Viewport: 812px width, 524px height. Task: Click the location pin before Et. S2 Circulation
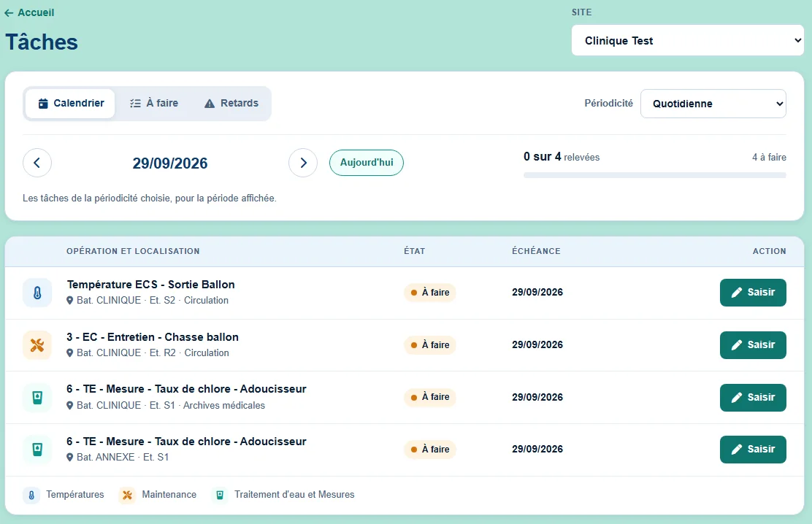(70, 301)
